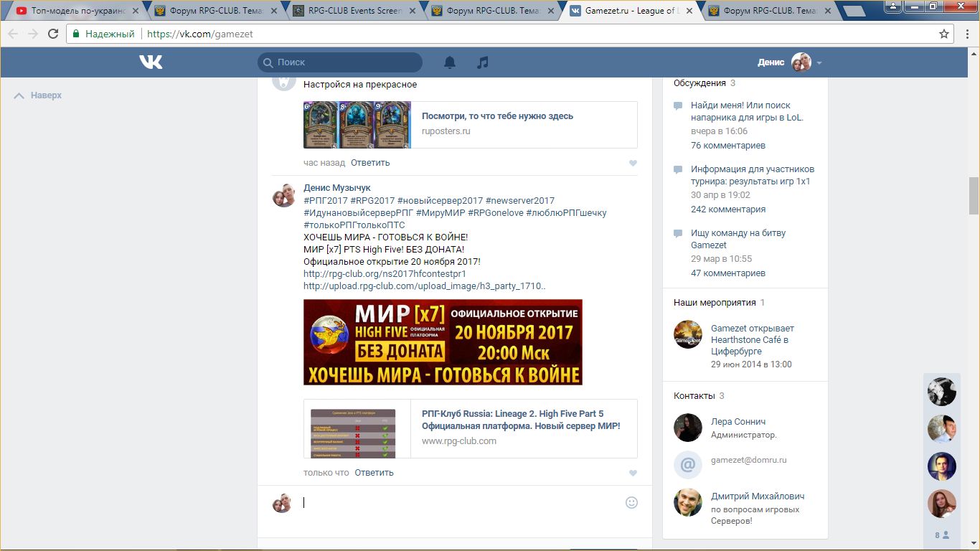Image resolution: width=980 pixels, height=551 pixels.
Task: Focus the Поиск search field
Action: (x=340, y=62)
